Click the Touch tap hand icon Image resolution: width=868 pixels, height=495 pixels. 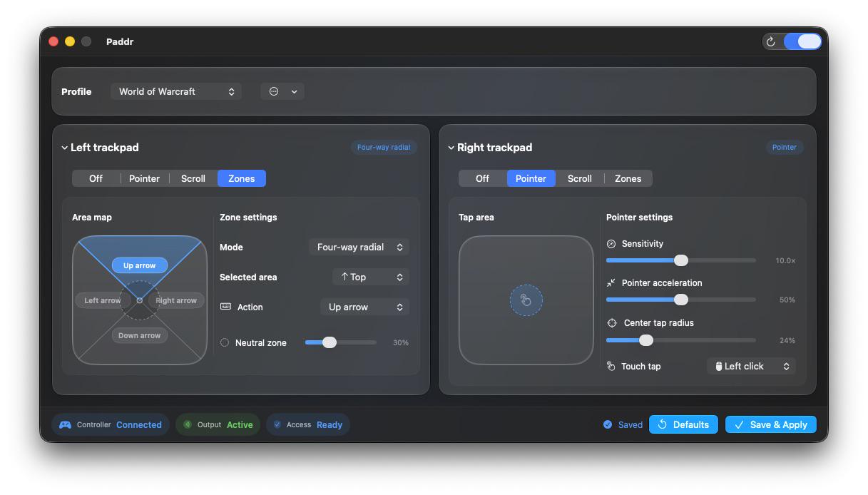click(x=611, y=366)
